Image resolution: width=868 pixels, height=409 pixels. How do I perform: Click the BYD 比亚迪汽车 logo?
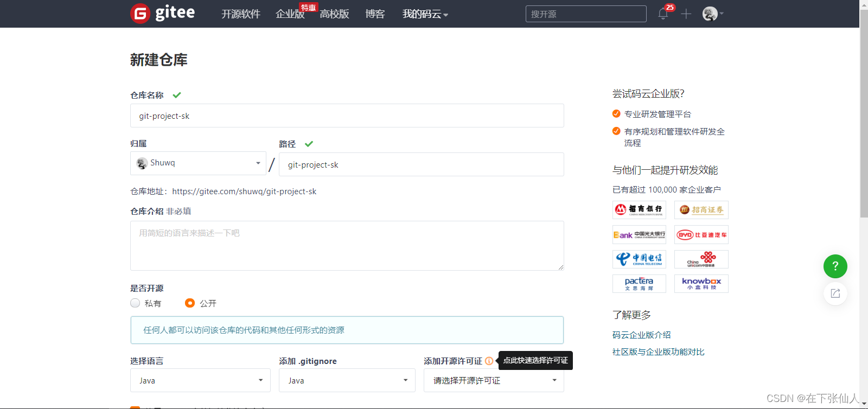(701, 235)
